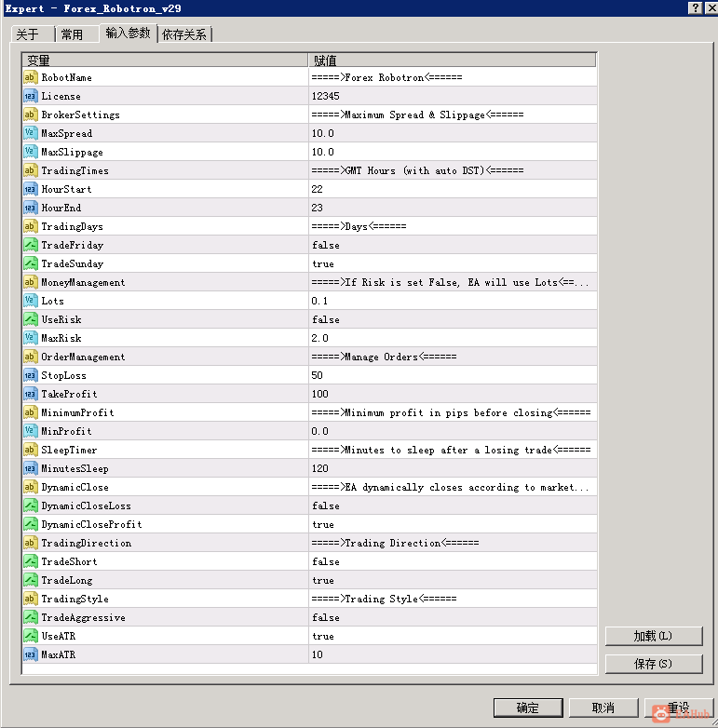718x728 pixels.
Task: Click the TakeProfit value 100
Action: [320, 394]
